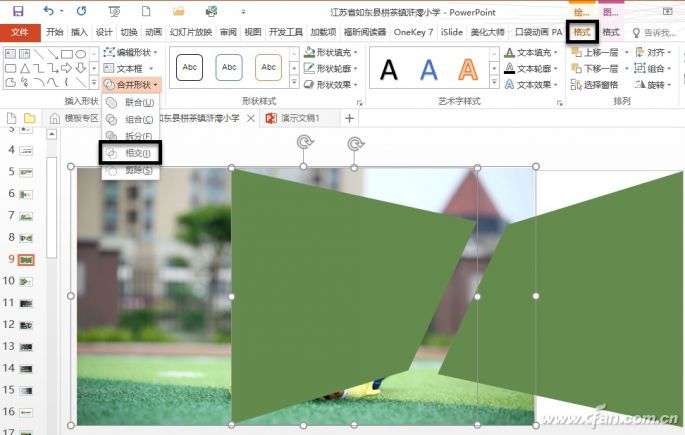Apply the blue outline Abc shape style
The width and height of the screenshot is (685, 435).
(229, 67)
